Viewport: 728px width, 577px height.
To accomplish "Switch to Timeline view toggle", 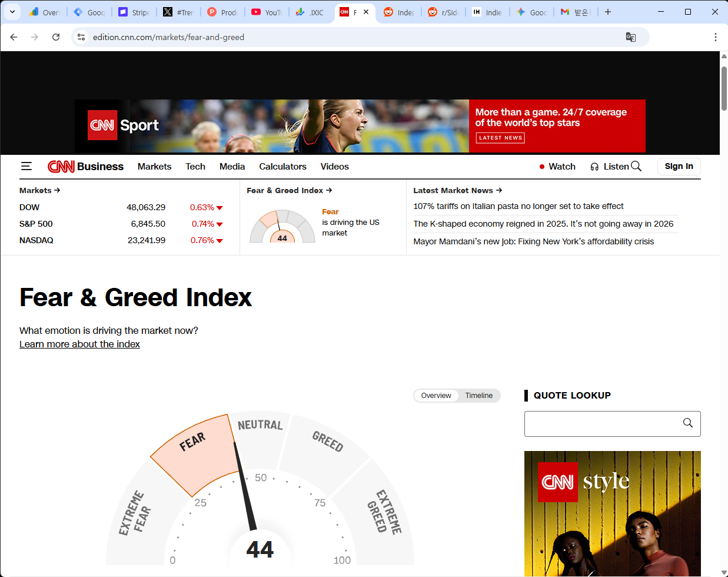I will [478, 396].
